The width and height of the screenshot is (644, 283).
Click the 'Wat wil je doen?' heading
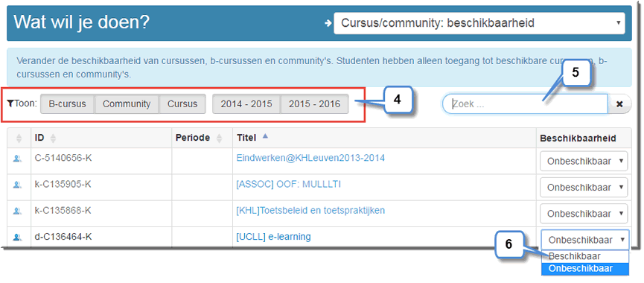click(x=81, y=22)
